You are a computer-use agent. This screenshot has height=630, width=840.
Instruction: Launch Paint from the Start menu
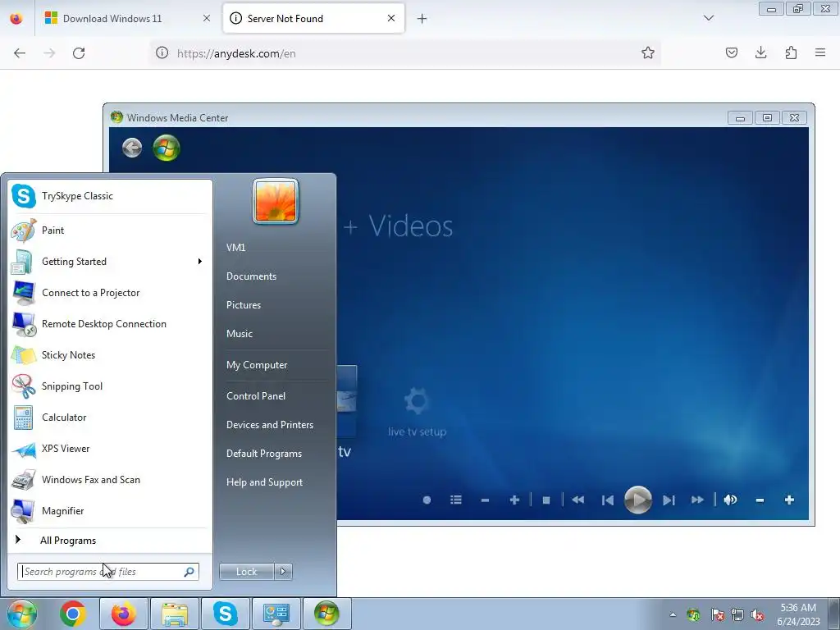[x=109, y=231]
